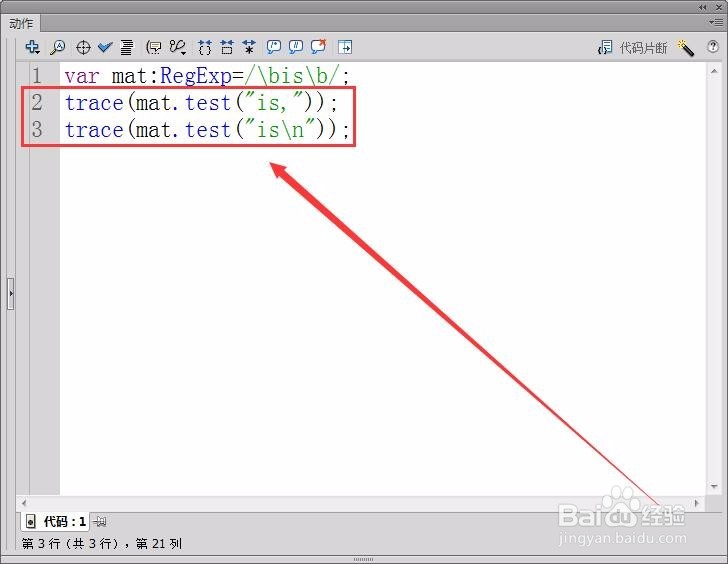
Task: Click the status text 第 3 行(共 3 行)
Action: [72, 544]
